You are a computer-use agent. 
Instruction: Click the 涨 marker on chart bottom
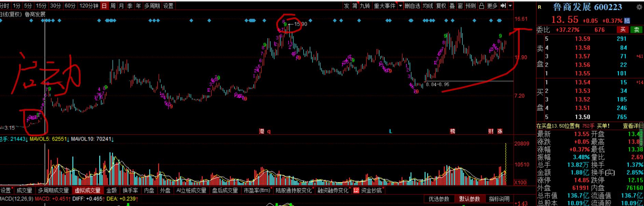pyautogui.click(x=500, y=131)
